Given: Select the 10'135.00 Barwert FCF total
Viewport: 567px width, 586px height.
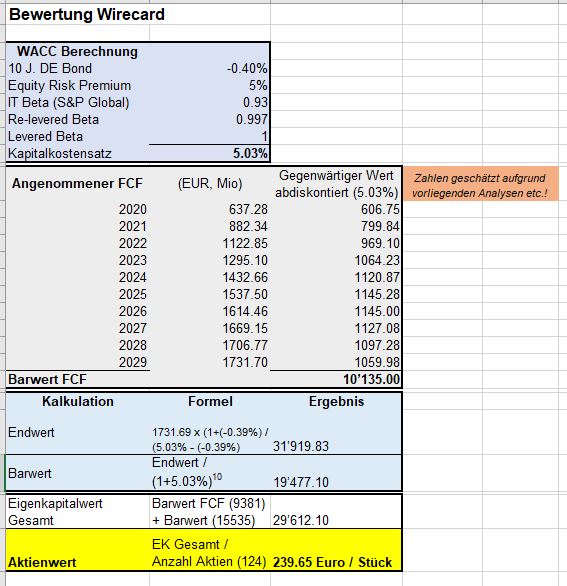Looking at the screenshot, I should 372,380.
